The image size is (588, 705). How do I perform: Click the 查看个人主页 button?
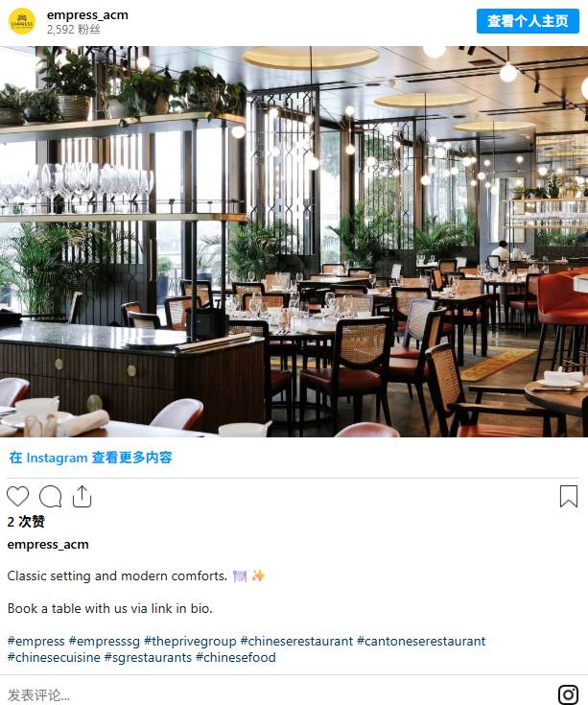tap(528, 21)
